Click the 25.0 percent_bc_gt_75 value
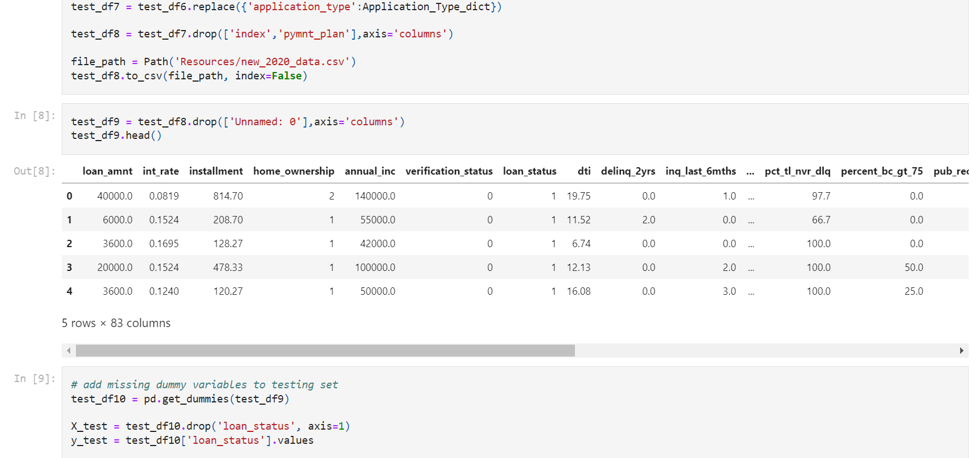The height and width of the screenshot is (458, 980). (914, 291)
